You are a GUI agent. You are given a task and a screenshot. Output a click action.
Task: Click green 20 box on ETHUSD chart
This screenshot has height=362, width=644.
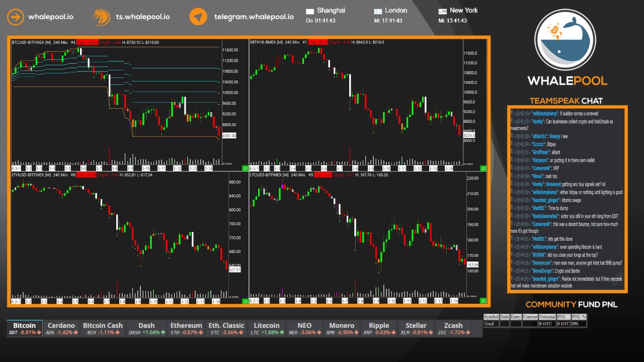point(245,301)
